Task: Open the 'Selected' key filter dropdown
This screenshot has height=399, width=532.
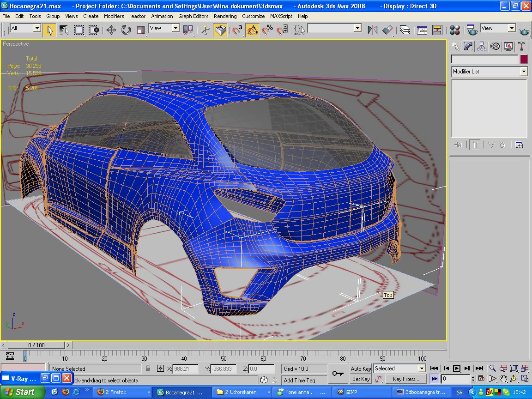Action: pos(421,369)
